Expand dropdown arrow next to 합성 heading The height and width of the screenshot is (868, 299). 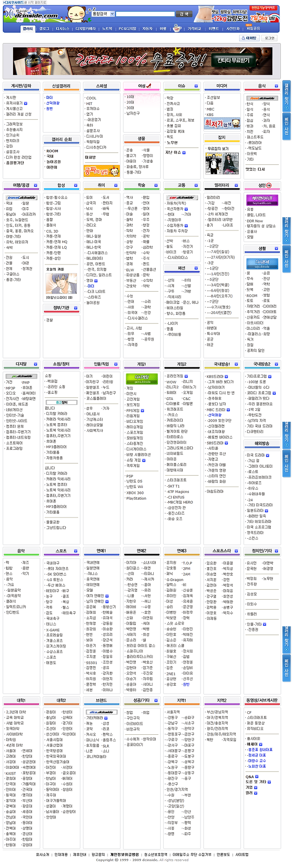pos(76,186)
